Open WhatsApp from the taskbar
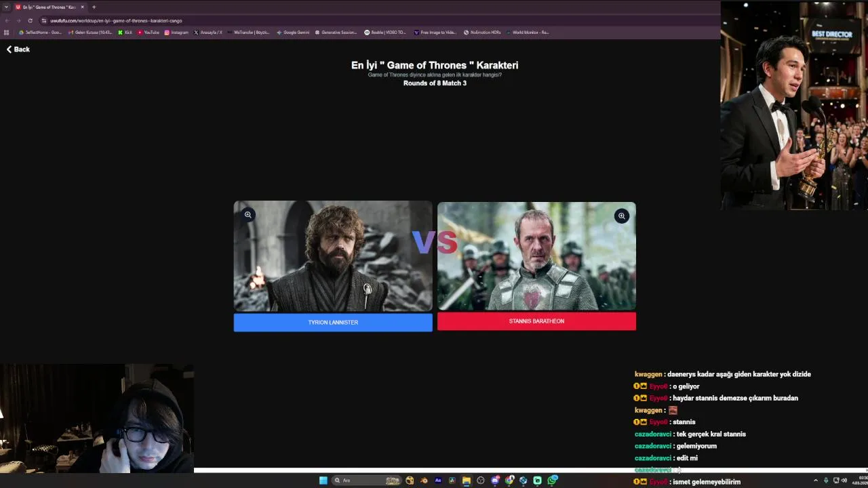The width and height of the screenshot is (868, 488). point(553,481)
